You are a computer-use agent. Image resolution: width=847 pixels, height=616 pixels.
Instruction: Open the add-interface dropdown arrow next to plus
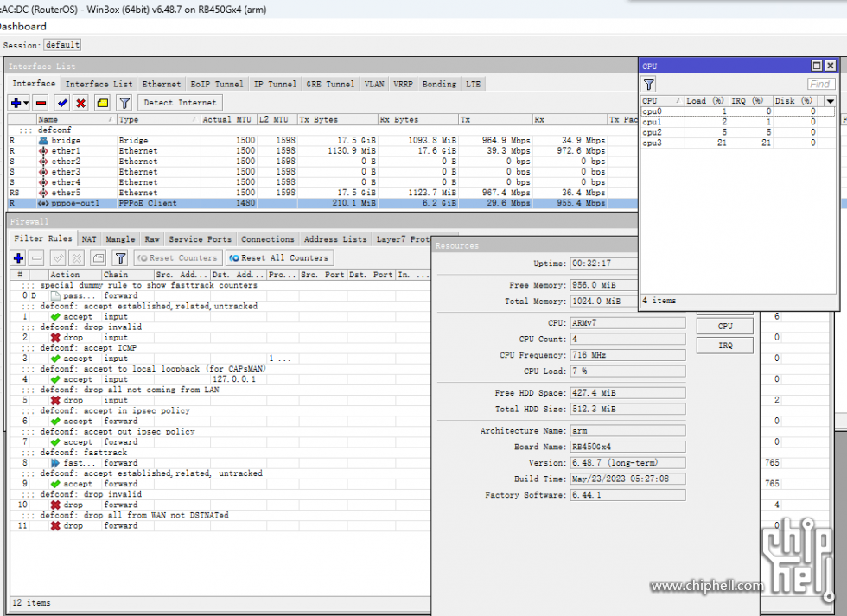pos(26,103)
